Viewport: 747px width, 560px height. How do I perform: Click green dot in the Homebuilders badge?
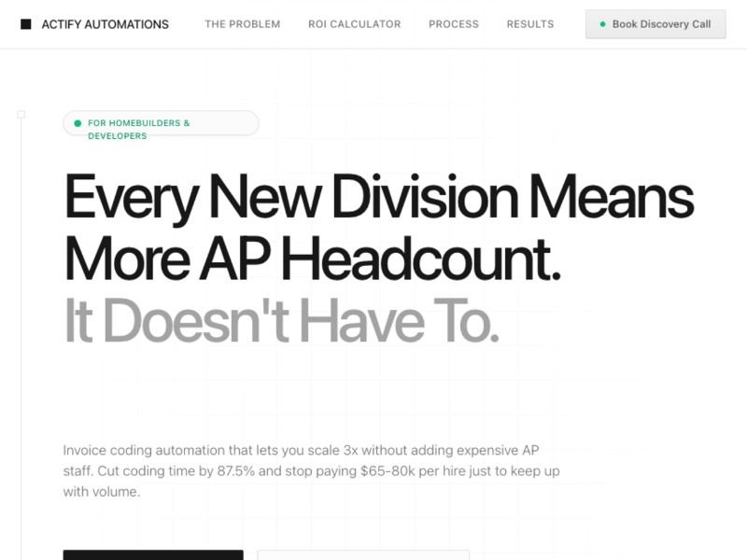(78, 123)
